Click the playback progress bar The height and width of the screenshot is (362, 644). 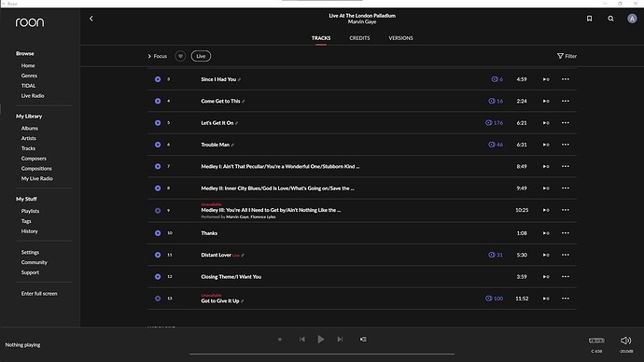pyautogui.click(x=322, y=354)
